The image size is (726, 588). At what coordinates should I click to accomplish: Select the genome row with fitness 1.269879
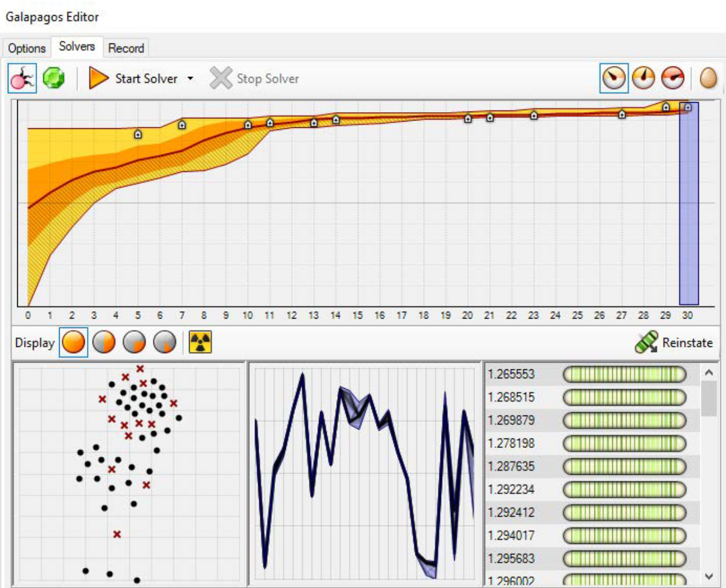pos(592,420)
